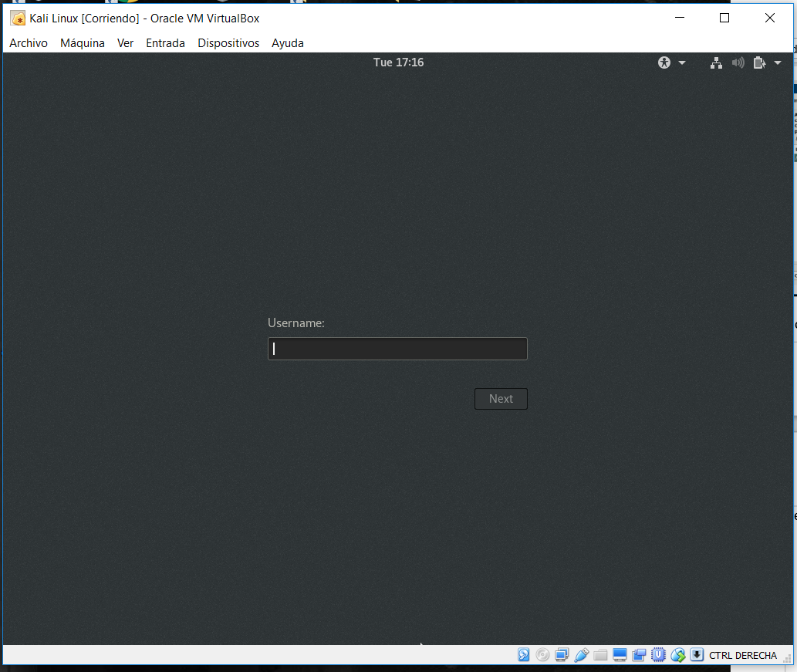This screenshot has height=672, width=797.
Task: Click the display settings monitor status icon
Action: (620, 655)
